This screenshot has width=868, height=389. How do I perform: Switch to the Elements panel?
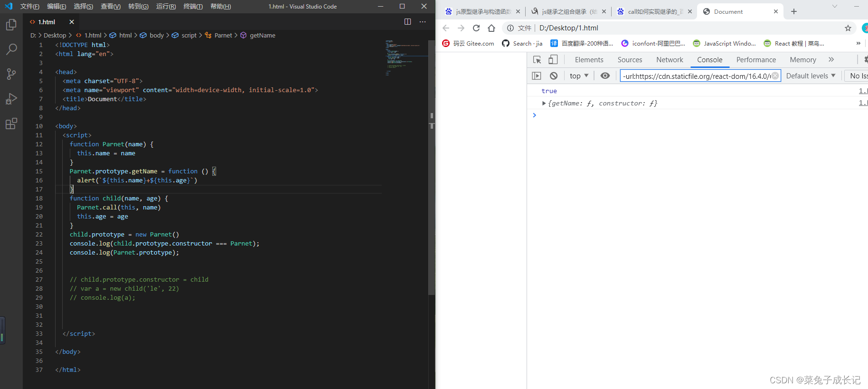pyautogui.click(x=589, y=60)
